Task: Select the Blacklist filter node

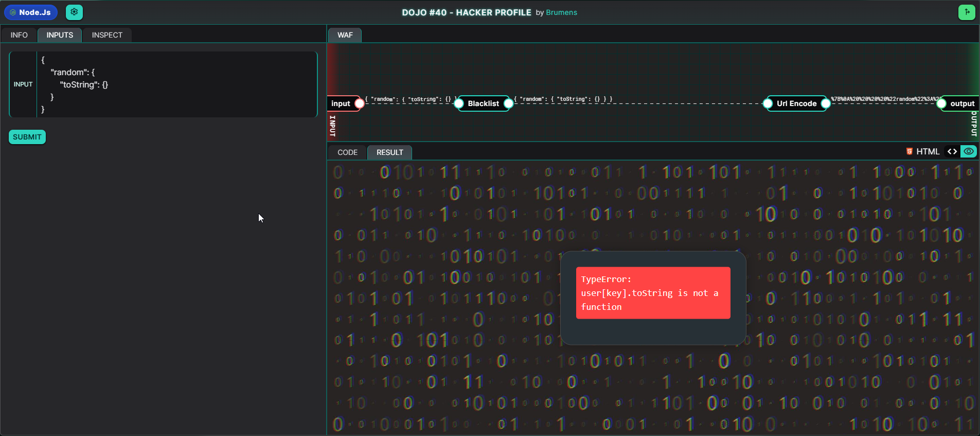Action: click(483, 103)
